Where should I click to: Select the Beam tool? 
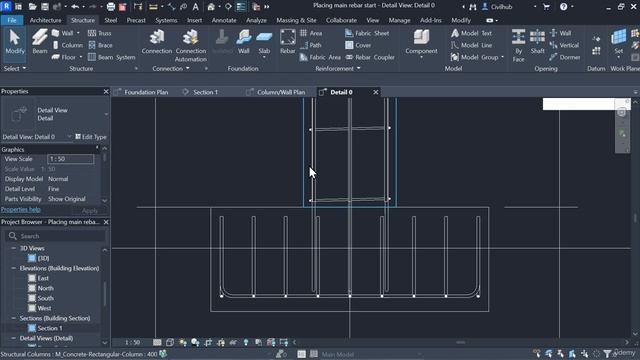[40, 41]
